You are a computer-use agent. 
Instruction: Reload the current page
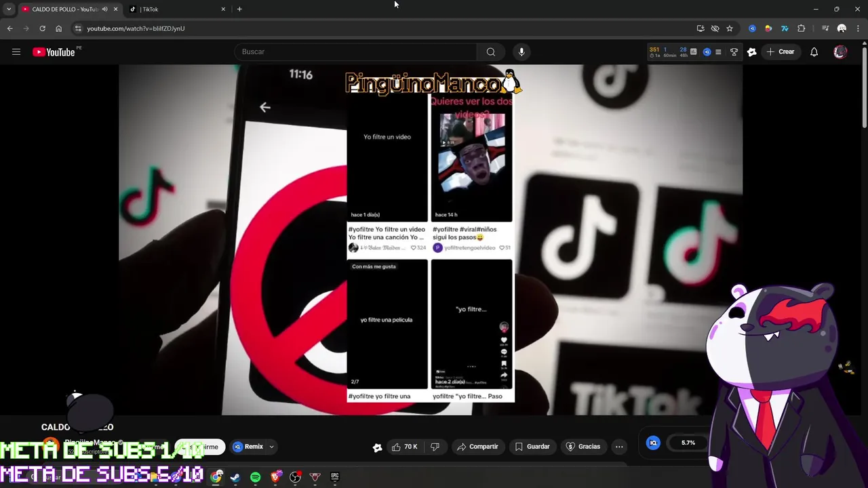point(42,28)
